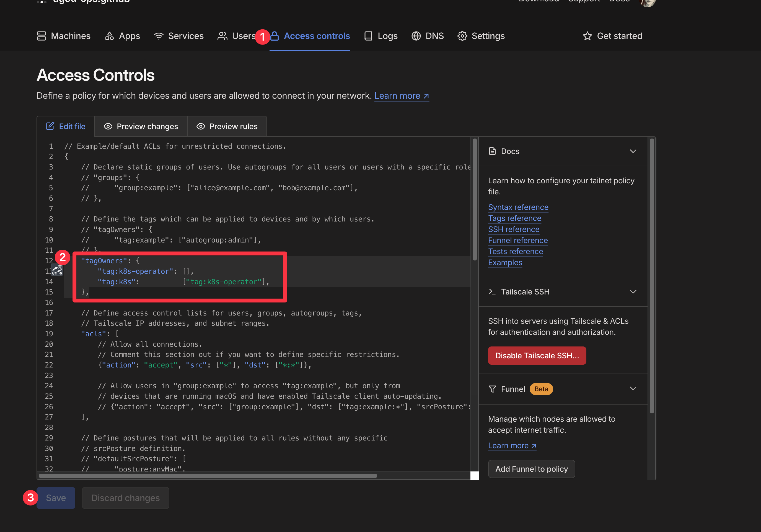Click the Add Funnel to policy button
Image resolution: width=761 pixels, height=532 pixels.
tap(531, 468)
